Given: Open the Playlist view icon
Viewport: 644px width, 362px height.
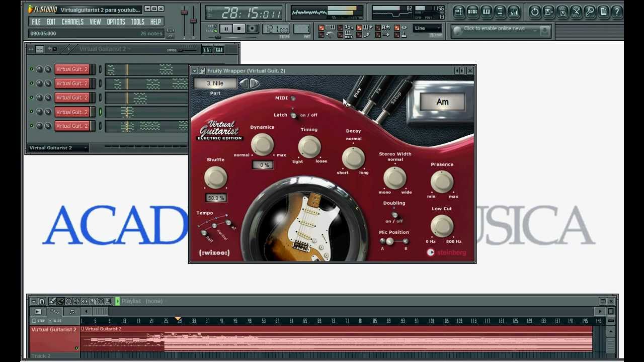Looking at the screenshot, I should pos(459,11).
